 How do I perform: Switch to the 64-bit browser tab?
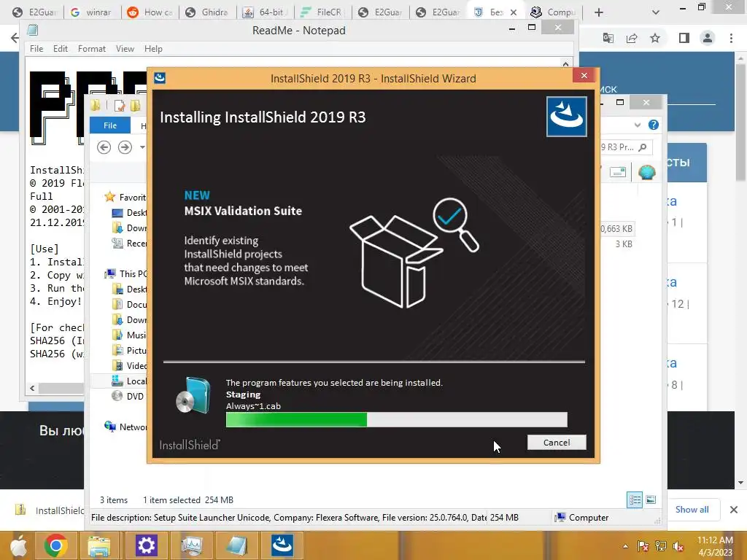point(264,12)
